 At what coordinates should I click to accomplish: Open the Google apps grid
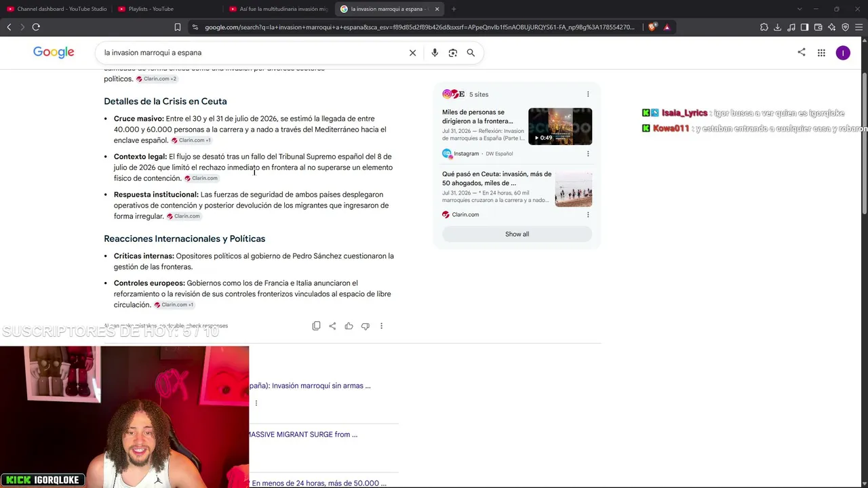coord(821,53)
